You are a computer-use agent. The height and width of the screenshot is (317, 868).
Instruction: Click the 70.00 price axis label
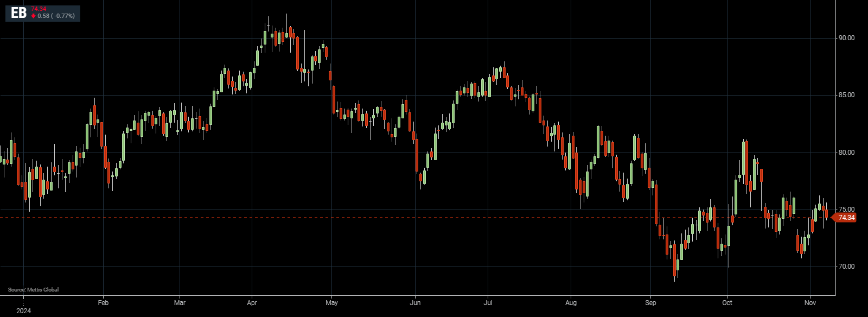point(846,267)
